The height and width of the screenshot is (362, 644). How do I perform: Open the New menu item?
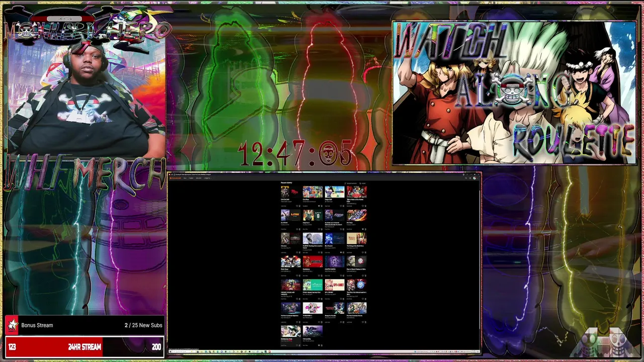pyautogui.click(x=185, y=178)
